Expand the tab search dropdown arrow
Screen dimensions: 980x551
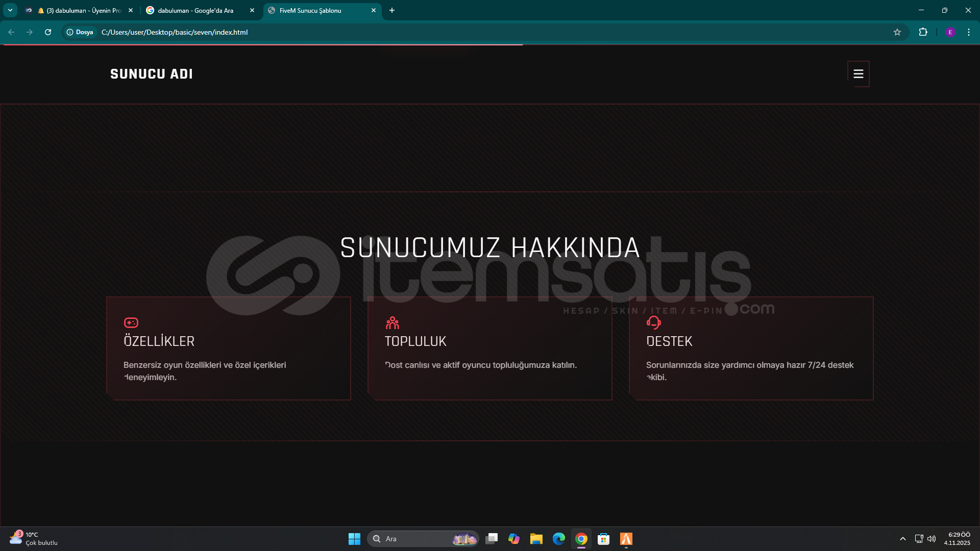[10, 10]
